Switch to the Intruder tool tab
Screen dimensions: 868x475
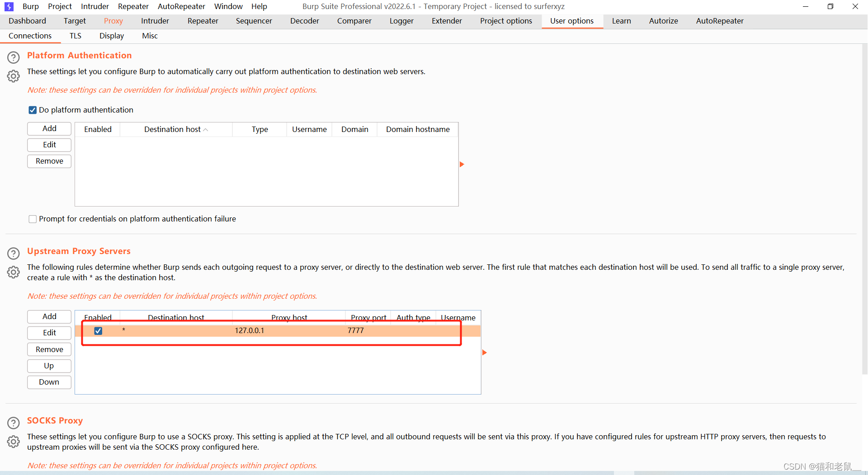click(155, 21)
